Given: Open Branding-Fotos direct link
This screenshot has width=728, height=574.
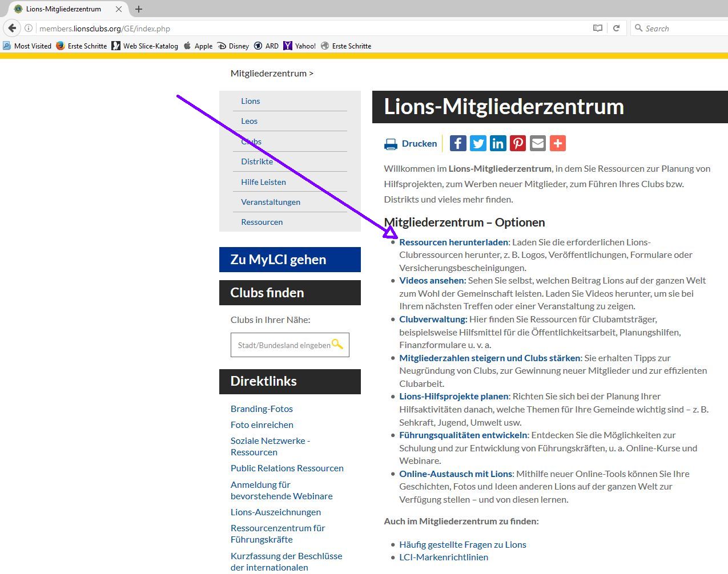Looking at the screenshot, I should point(262,409).
